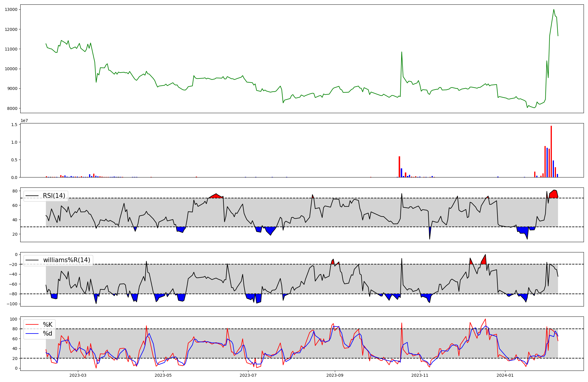Viewport: 588px width, 382px height.
Task: Click the red %K legend line sample
Action: coord(32,325)
